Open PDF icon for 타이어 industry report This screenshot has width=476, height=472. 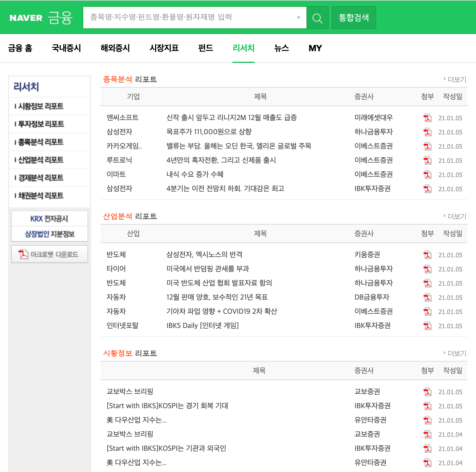click(x=427, y=269)
